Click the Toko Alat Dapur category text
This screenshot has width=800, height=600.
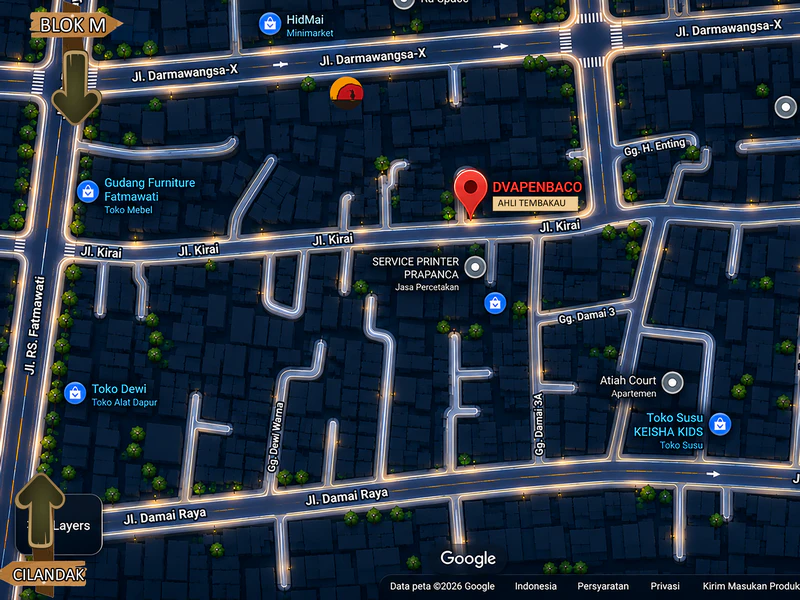pos(124,403)
